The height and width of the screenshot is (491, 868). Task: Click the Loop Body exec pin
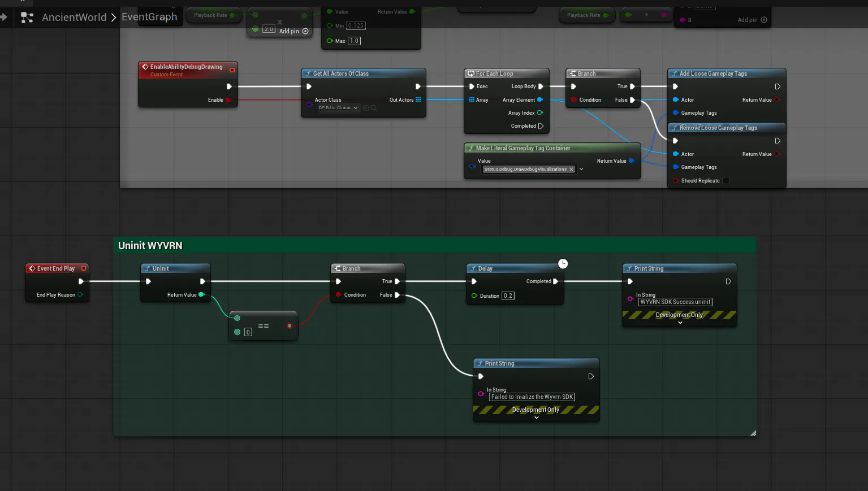[541, 86]
